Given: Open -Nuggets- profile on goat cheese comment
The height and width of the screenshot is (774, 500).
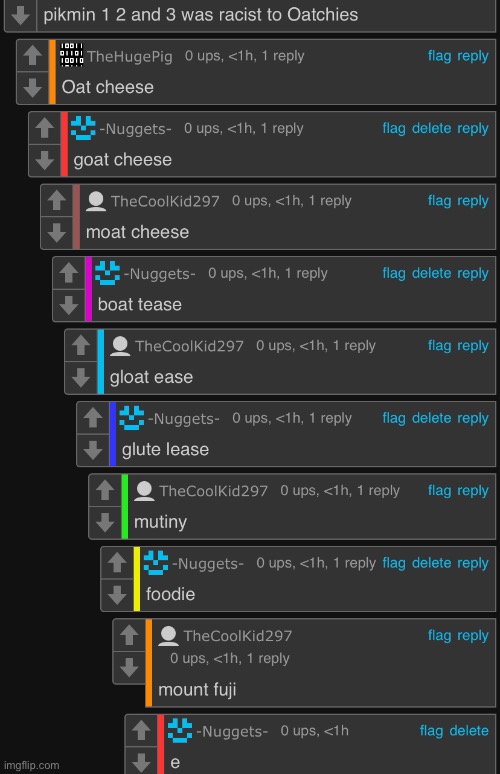Looking at the screenshot, I should point(136,129).
